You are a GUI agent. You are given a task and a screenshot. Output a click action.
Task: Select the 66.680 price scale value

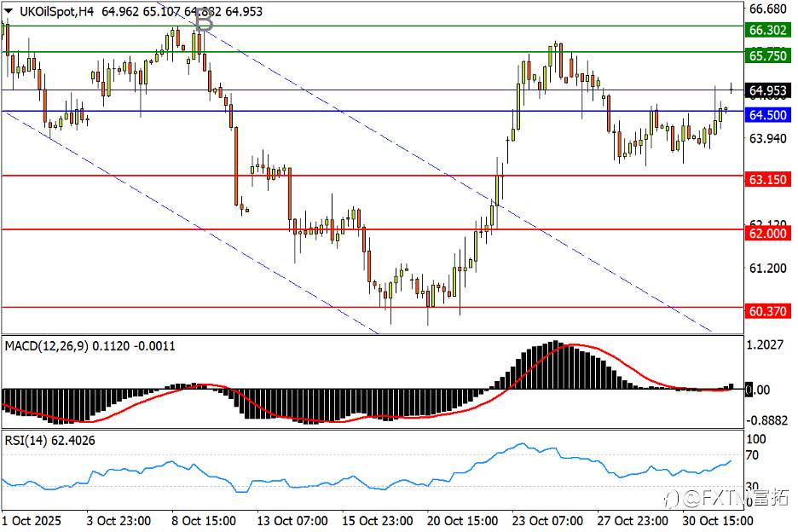click(x=768, y=9)
